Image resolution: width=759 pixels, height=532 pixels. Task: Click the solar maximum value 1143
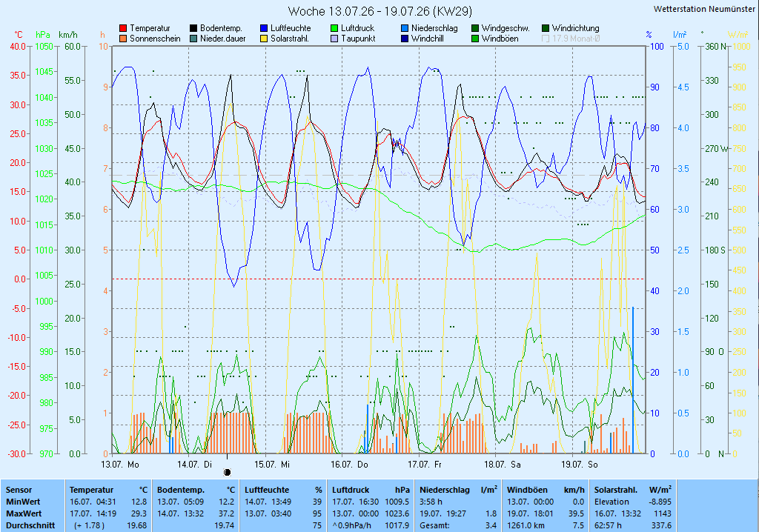pos(662,513)
